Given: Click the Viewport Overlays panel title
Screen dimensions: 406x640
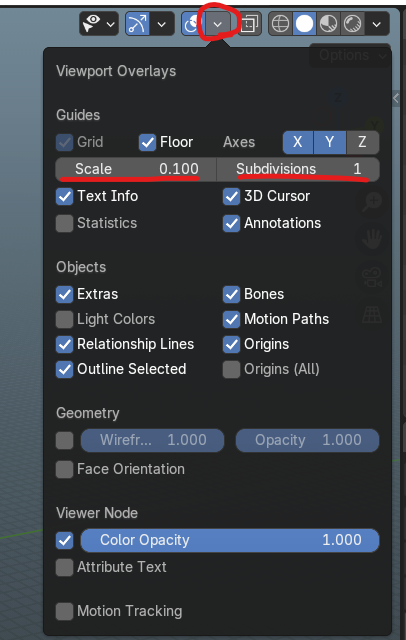Looking at the screenshot, I should coord(116,71).
